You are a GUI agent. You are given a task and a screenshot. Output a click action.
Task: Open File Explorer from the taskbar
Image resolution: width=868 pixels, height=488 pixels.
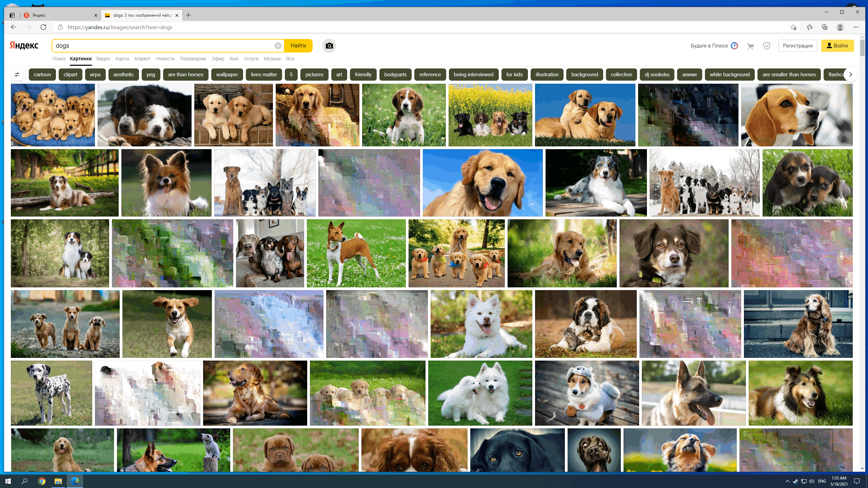[x=58, y=481]
